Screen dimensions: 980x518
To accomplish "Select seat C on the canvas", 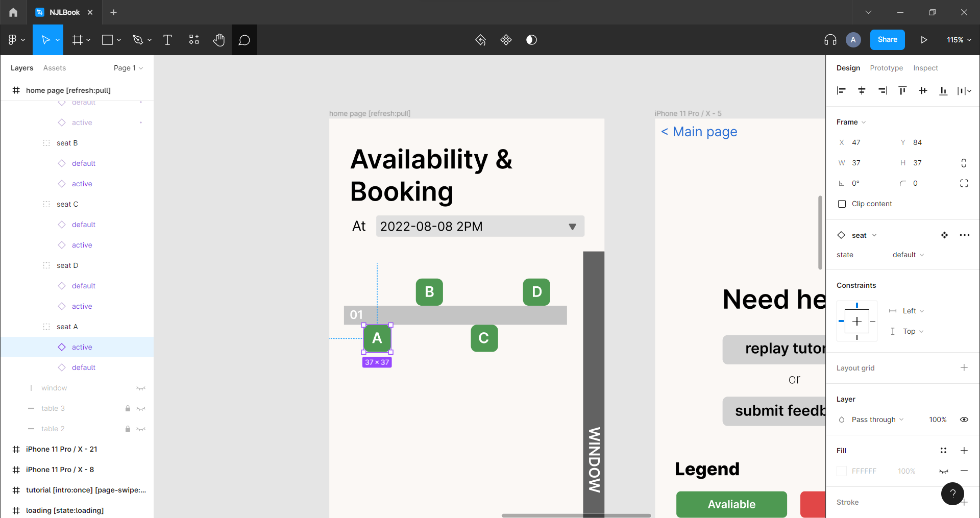I will [x=484, y=338].
